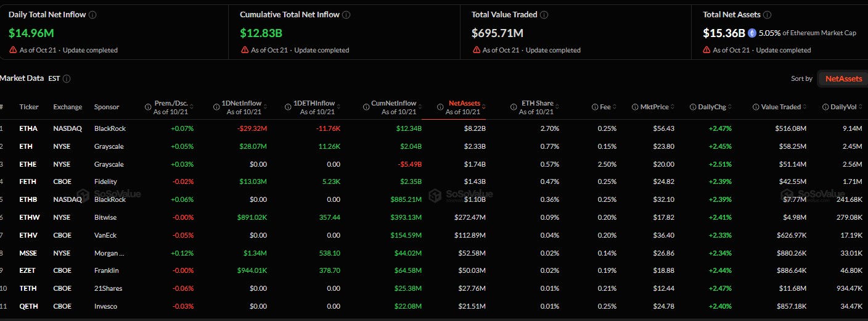Click red sort arrows on NetAssets header

(x=485, y=107)
